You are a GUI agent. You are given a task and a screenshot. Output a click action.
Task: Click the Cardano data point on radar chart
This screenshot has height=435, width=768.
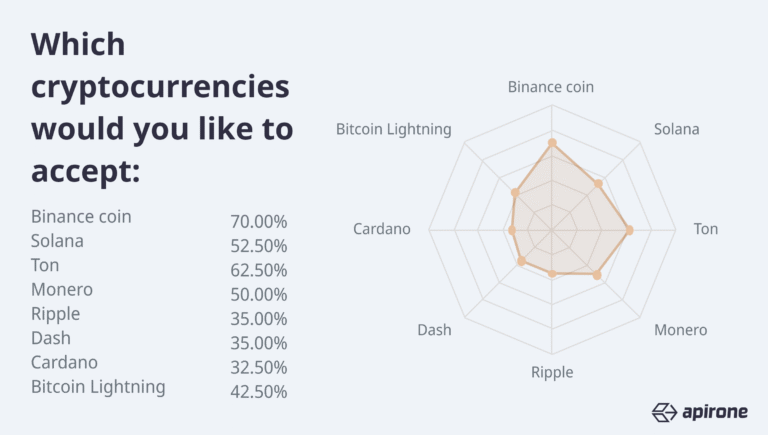point(512,231)
